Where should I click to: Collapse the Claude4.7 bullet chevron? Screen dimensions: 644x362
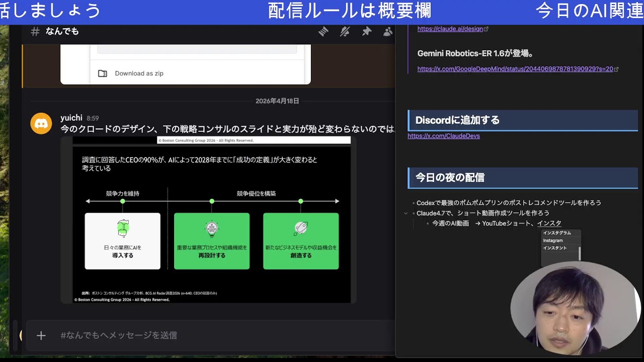coord(406,213)
